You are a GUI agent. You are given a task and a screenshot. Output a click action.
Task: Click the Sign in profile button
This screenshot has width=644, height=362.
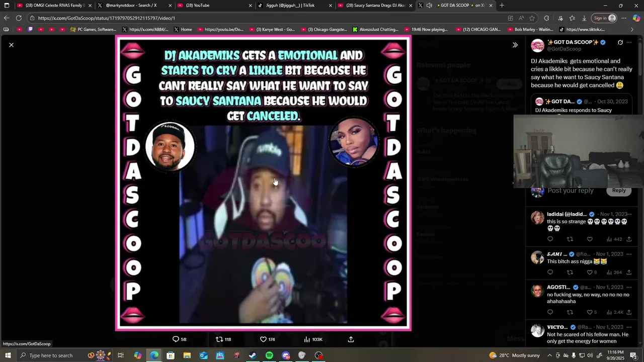605,18
